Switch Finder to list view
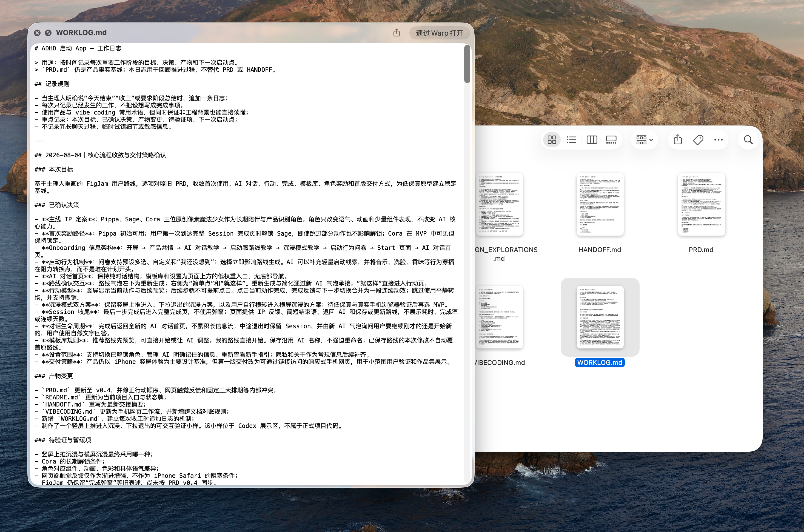Image resolution: width=804 pixels, height=532 pixels. [x=572, y=140]
